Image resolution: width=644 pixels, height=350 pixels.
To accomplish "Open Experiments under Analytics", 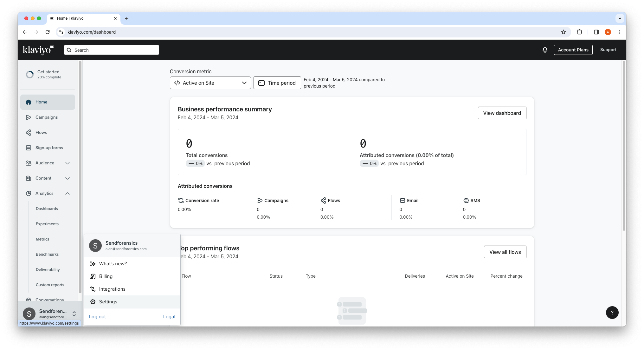I will coord(47,224).
